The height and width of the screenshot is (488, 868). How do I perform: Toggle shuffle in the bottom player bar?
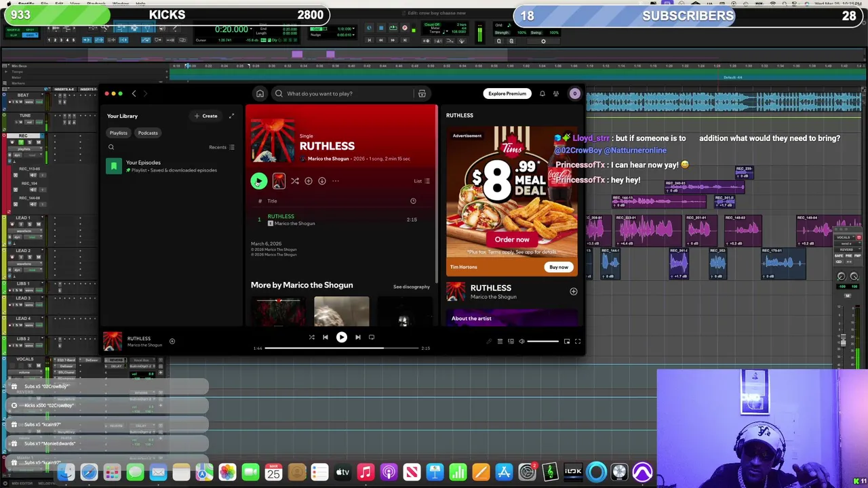coord(311,337)
